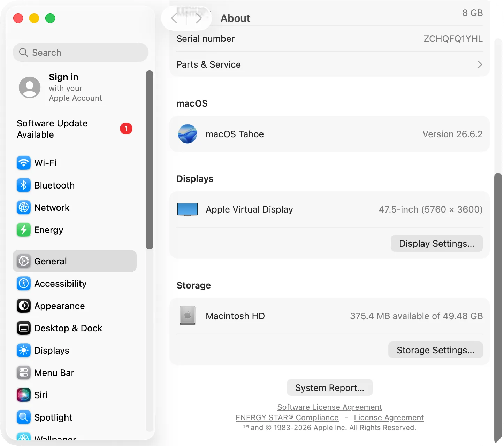Image resolution: width=504 pixels, height=446 pixels.
Task: Click the green Energy bolt icon
Action: point(24,230)
